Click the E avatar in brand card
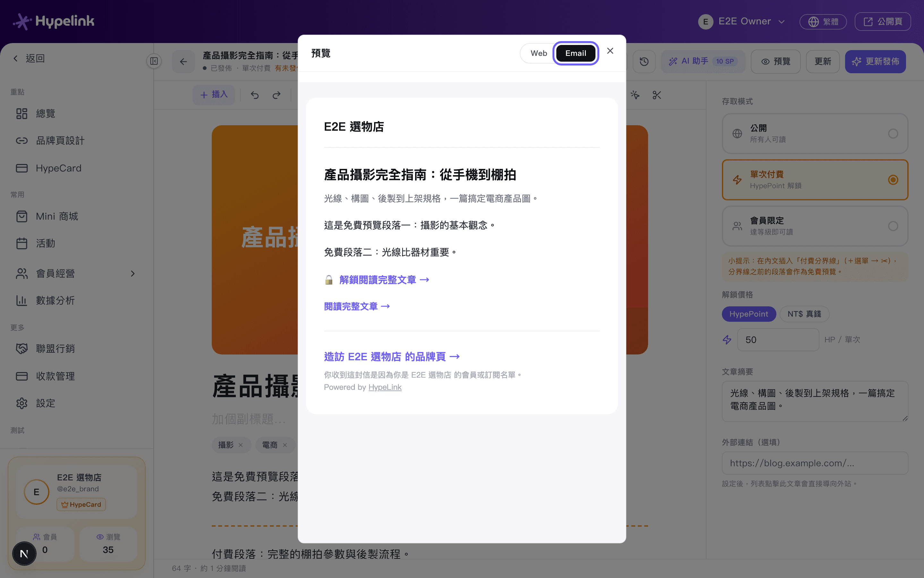The width and height of the screenshot is (924, 578). click(36, 492)
